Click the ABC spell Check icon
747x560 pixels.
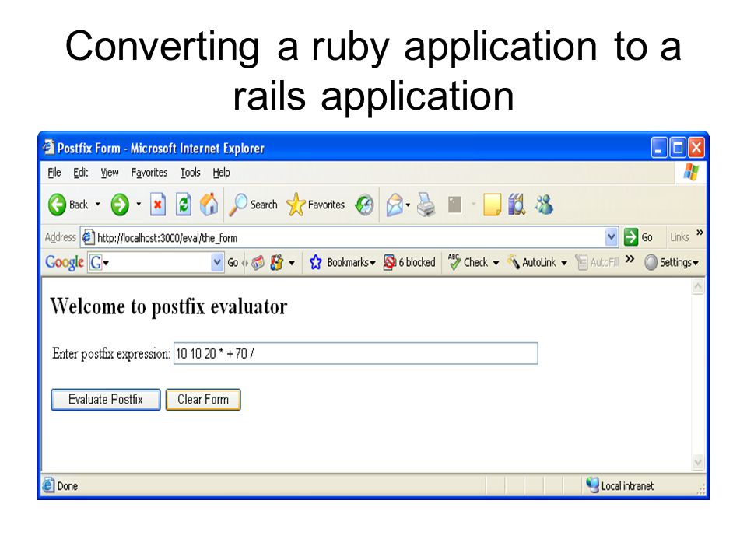click(x=454, y=261)
